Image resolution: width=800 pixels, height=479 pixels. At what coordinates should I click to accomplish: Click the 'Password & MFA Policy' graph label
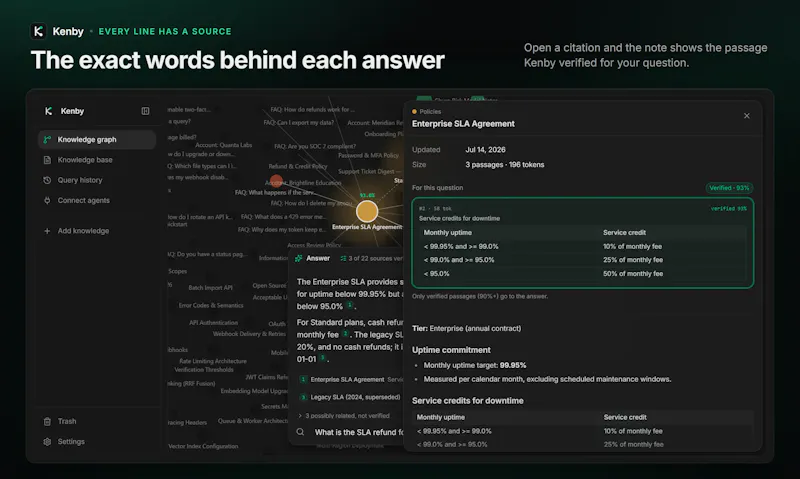click(x=368, y=155)
